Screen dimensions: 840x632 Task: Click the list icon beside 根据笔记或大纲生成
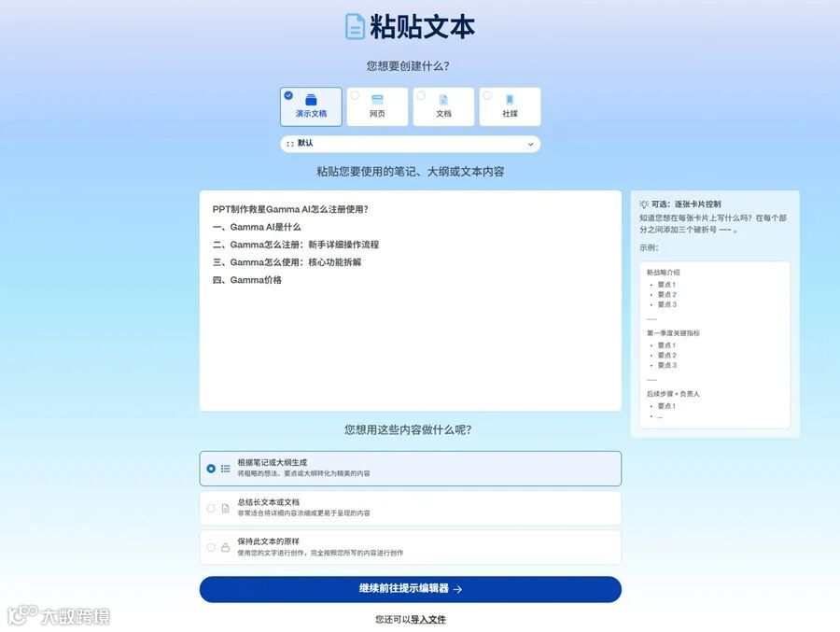point(226,469)
